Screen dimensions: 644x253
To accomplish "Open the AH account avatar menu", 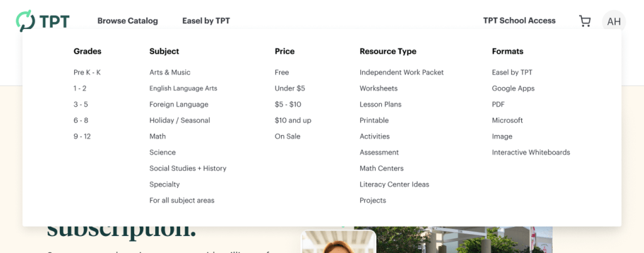I will pos(614,21).
